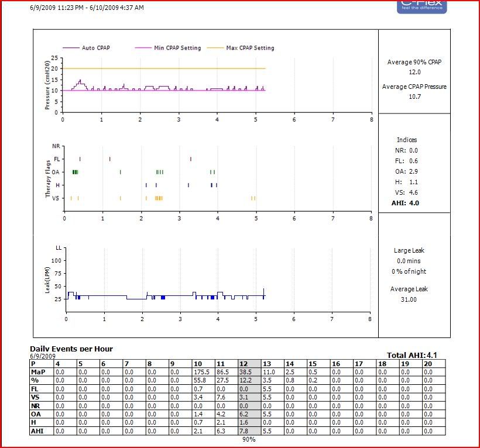Viewport: 480px width, 448px height.
Task: Click the Indices heading
Action: point(407,140)
